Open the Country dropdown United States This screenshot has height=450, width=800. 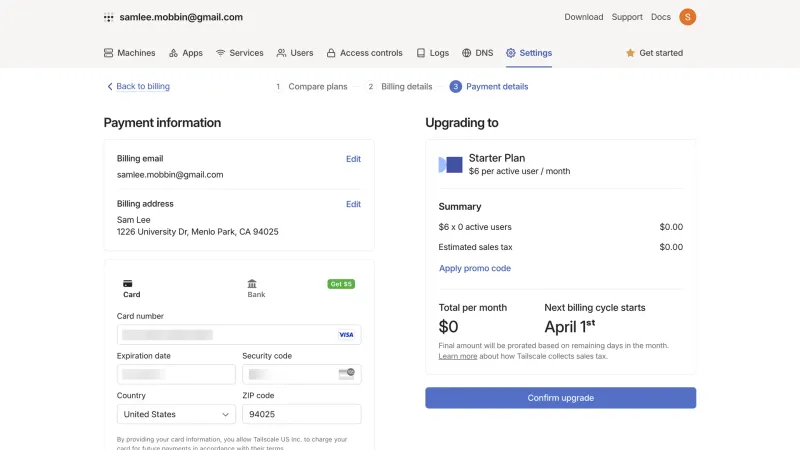[x=176, y=414]
